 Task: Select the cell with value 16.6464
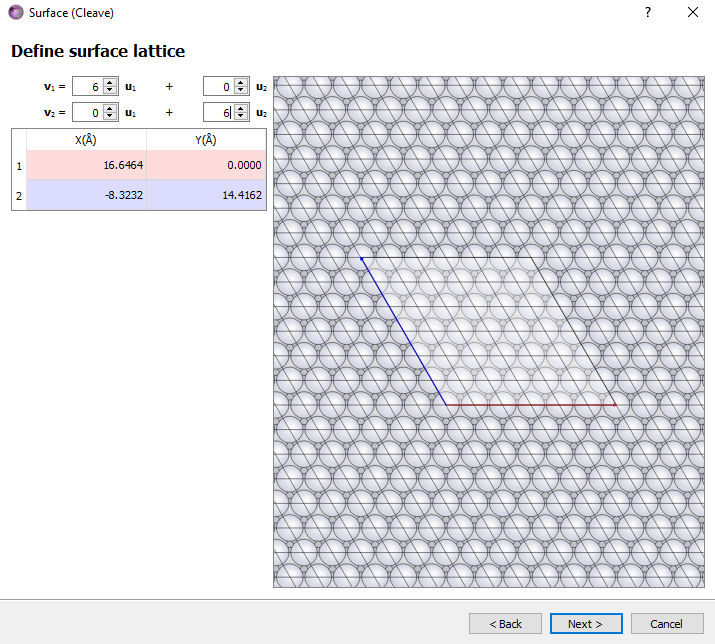point(87,165)
